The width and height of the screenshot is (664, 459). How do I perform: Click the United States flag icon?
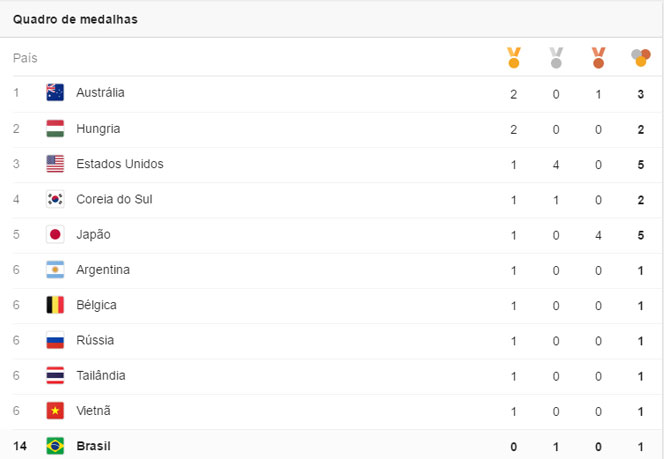[55, 164]
